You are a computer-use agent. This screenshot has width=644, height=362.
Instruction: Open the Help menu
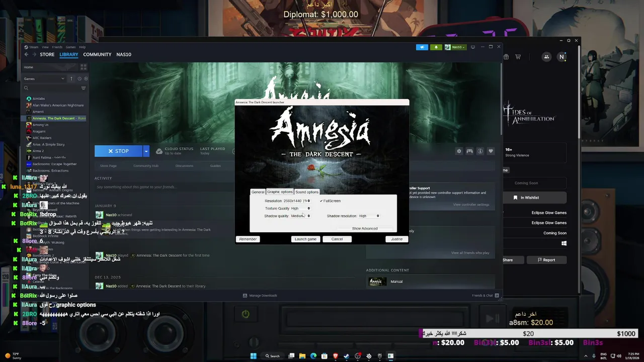pyautogui.click(x=82, y=47)
